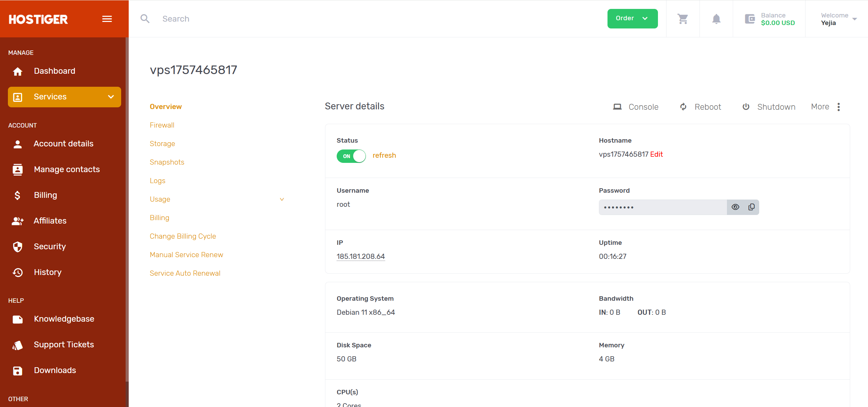This screenshot has height=407, width=868.
Task: Open the Usage section
Action: [160, 199]
